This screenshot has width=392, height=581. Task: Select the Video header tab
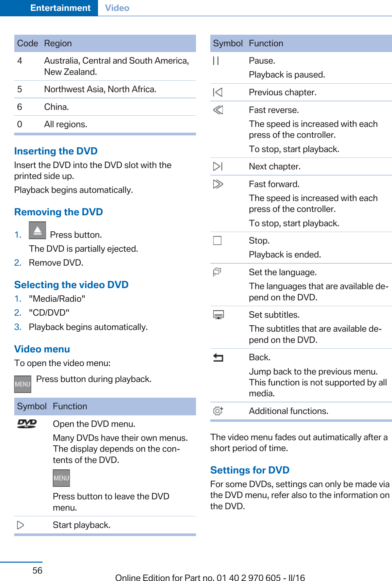pos(117,8)
